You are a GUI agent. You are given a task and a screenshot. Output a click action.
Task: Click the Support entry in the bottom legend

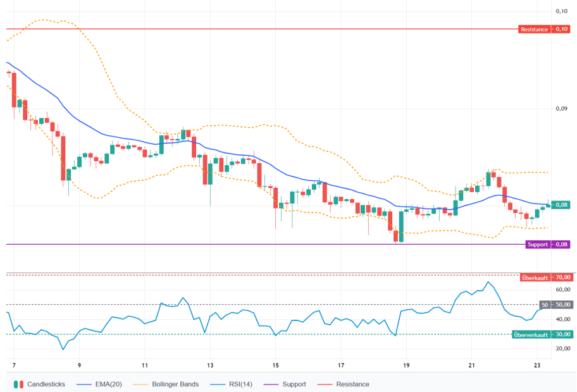click(x=285, y=384)
